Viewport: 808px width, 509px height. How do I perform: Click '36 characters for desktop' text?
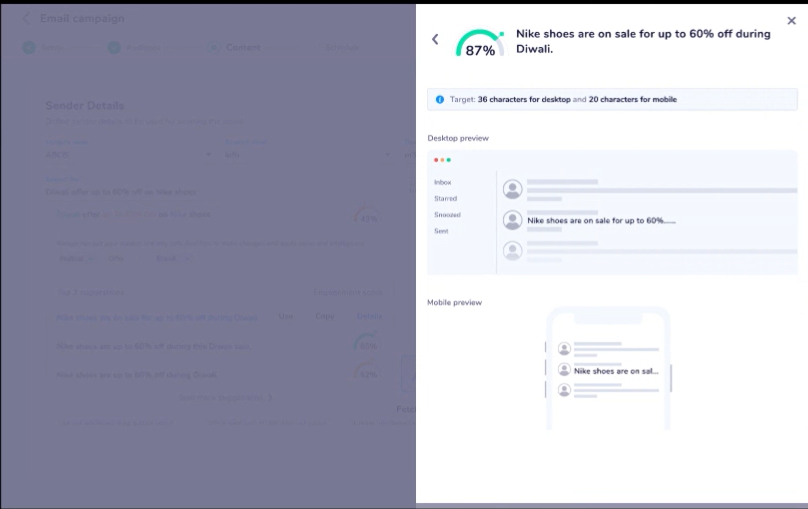[524, 99]
